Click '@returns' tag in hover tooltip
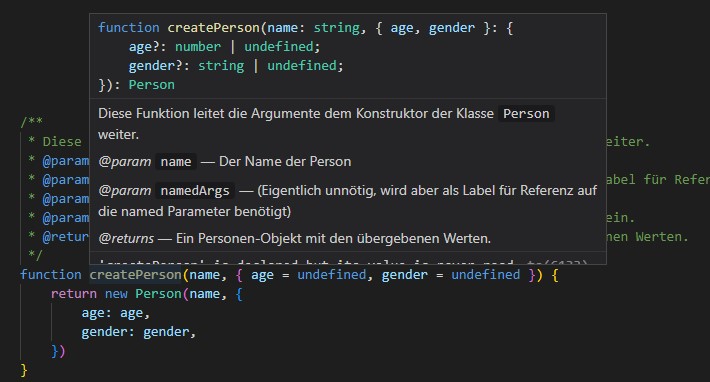This screenshot has height=382, width=710. 126,239
